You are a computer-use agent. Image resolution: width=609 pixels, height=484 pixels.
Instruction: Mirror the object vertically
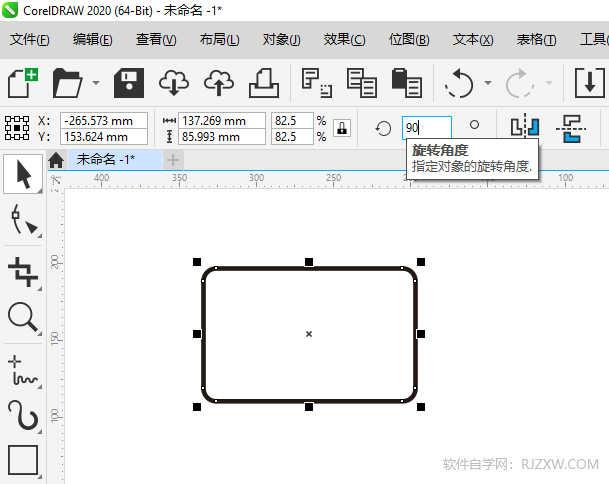[x=571, y=128]
